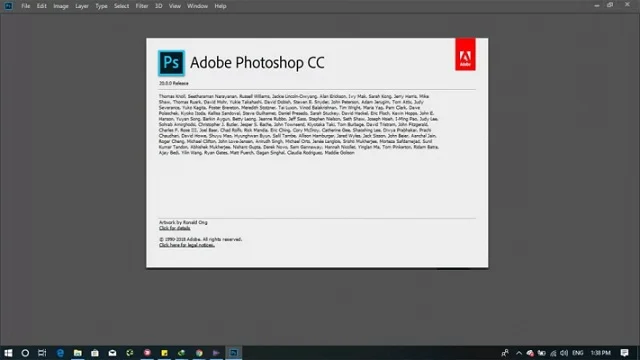Click the Adobe copyright notice text

point(200,239)
